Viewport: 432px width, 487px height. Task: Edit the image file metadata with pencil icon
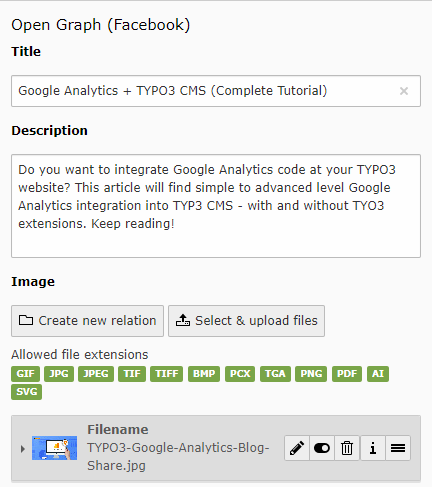pyautogui.click(x=297, y=448)
